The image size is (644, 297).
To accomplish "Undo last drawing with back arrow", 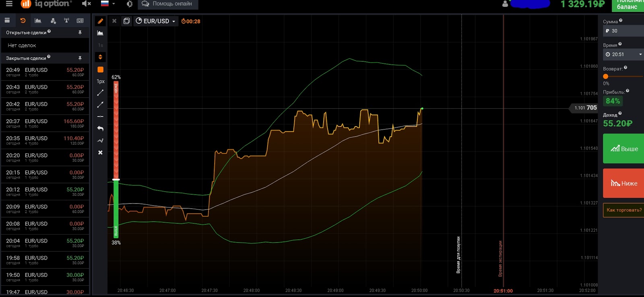I will 101,129.
